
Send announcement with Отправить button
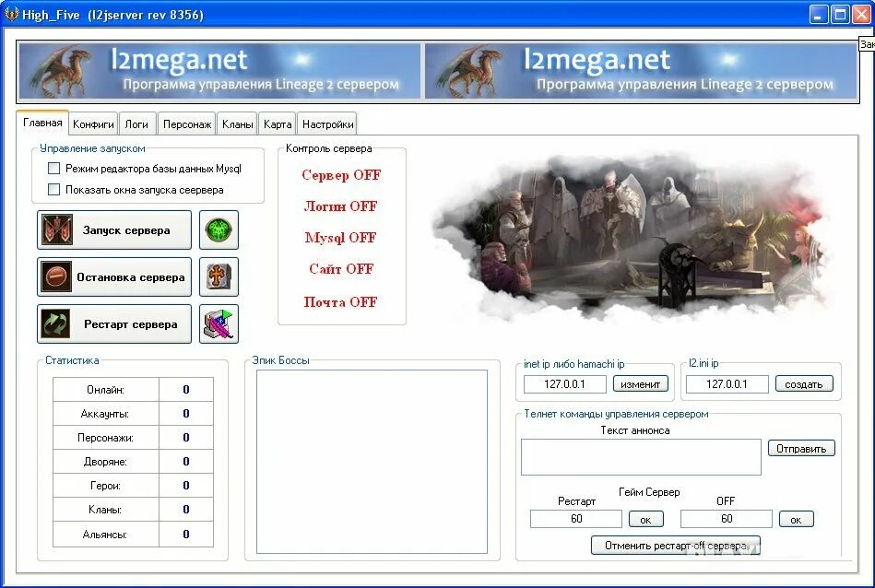pyautogui.click(x=801, y=449)
